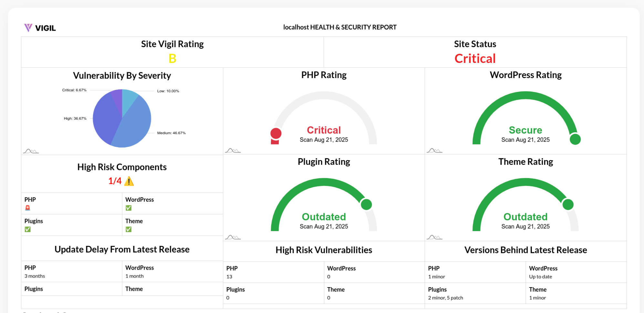Click the trend icon in WordPress Rating panel
Viewport: 644px width, 313px height.
(x=434, y=150)
